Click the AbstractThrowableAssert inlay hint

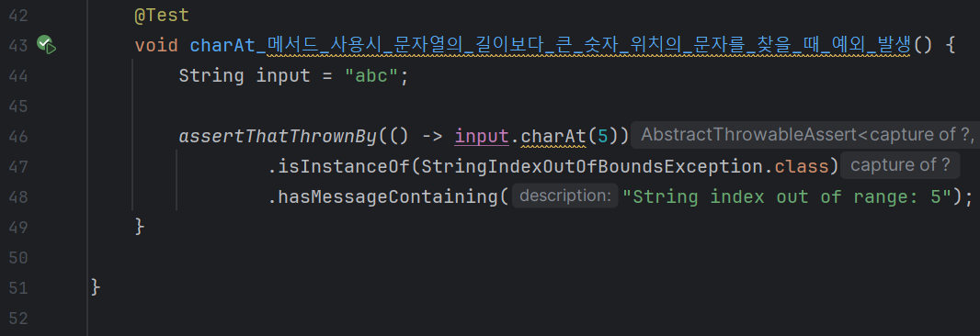pos(805,136)
